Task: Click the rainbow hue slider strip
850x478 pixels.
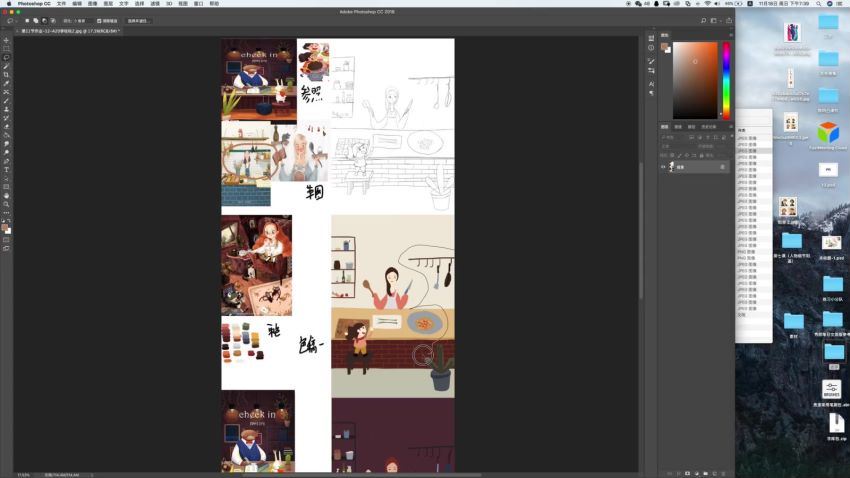Action: pyautogui.click(x=726, y=80)
